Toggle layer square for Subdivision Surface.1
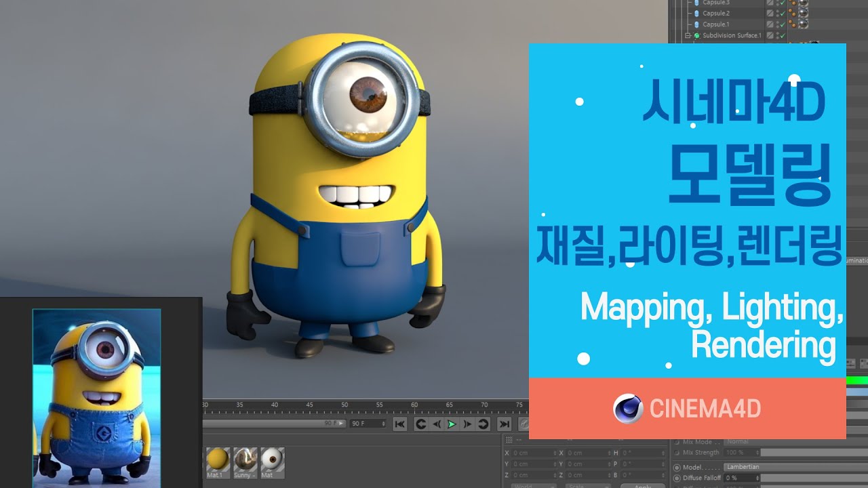The width and height of the screenshot is (868, 488). coord(770,35)
